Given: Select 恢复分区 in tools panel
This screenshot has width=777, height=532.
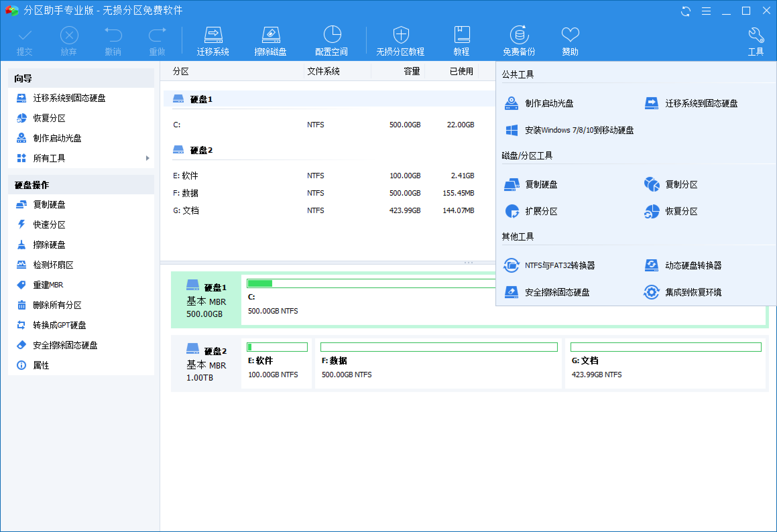Looking at the screenshot, I should [x=671, y=211].
